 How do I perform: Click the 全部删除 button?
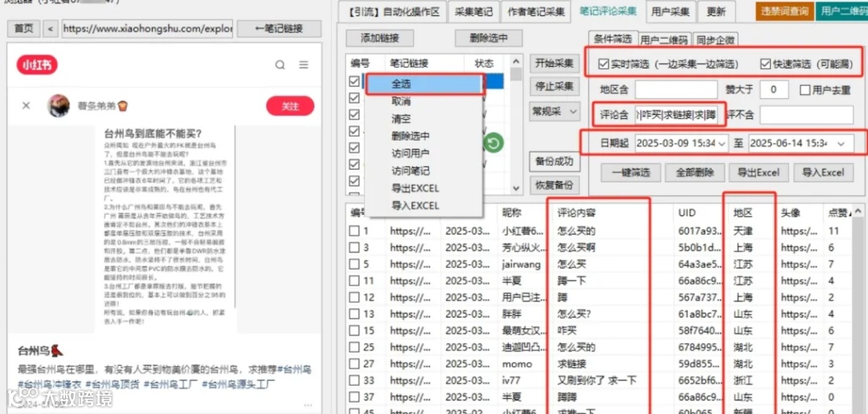click(x=694, y=172)
